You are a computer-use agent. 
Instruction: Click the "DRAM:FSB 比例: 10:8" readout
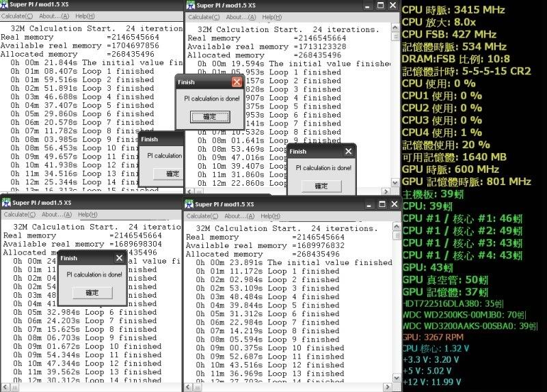pos(456,59)
